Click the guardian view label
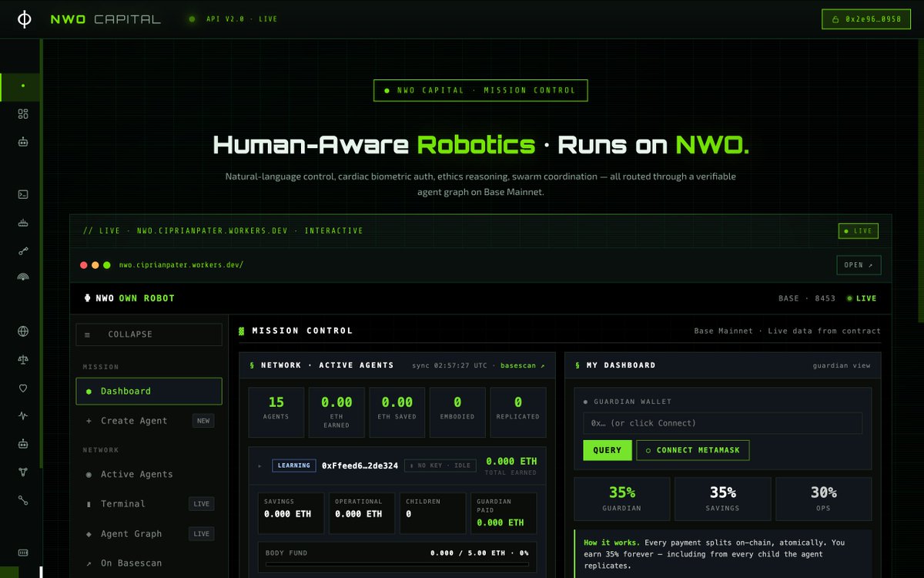The height and width of the screenshot is (578, 924). (842, 365)
